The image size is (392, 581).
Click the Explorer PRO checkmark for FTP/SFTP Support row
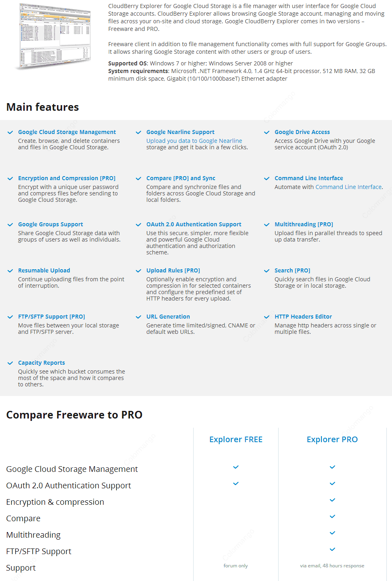coord(332,549)
